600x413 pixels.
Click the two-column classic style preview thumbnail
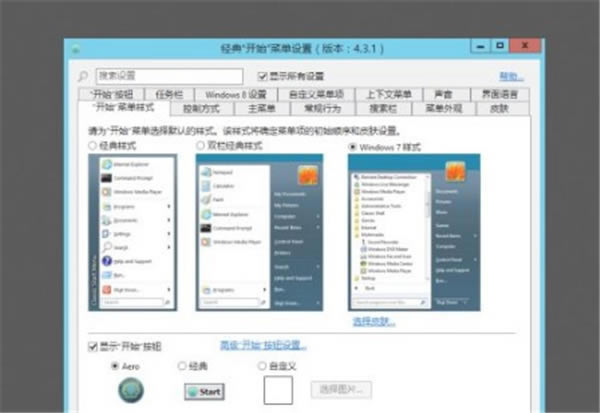click(259, 232)
